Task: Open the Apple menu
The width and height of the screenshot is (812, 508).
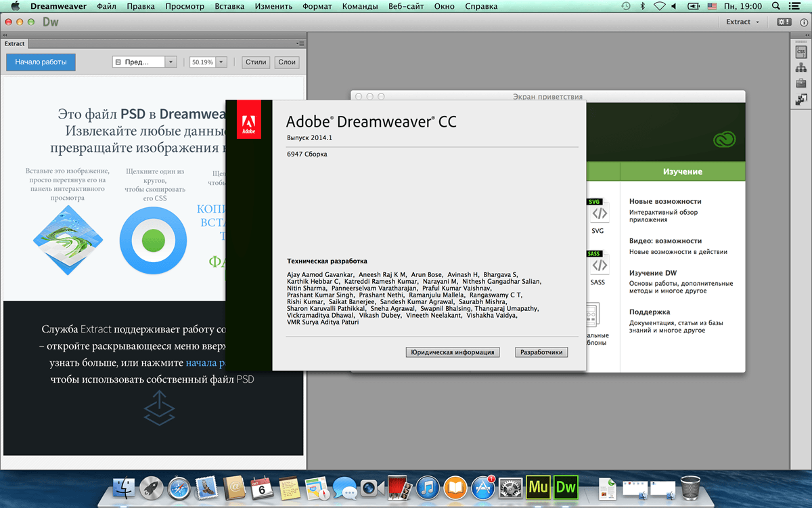Action: click(15, 6)
